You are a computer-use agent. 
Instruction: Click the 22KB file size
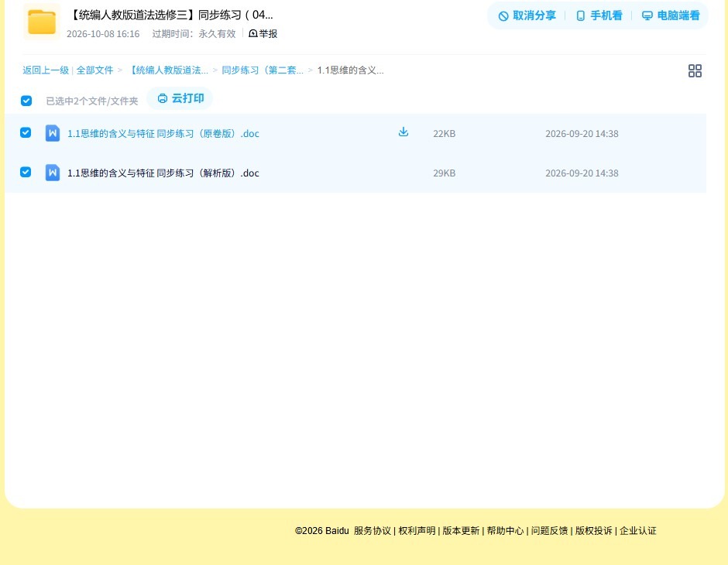444,134
